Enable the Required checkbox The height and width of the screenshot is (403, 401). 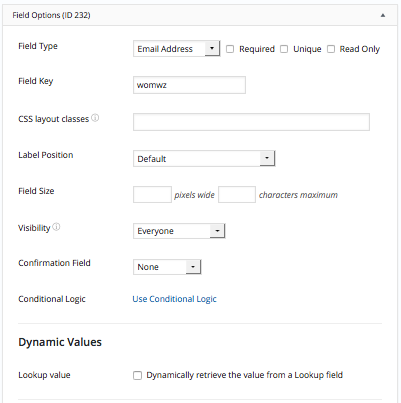tap(230, 49)
